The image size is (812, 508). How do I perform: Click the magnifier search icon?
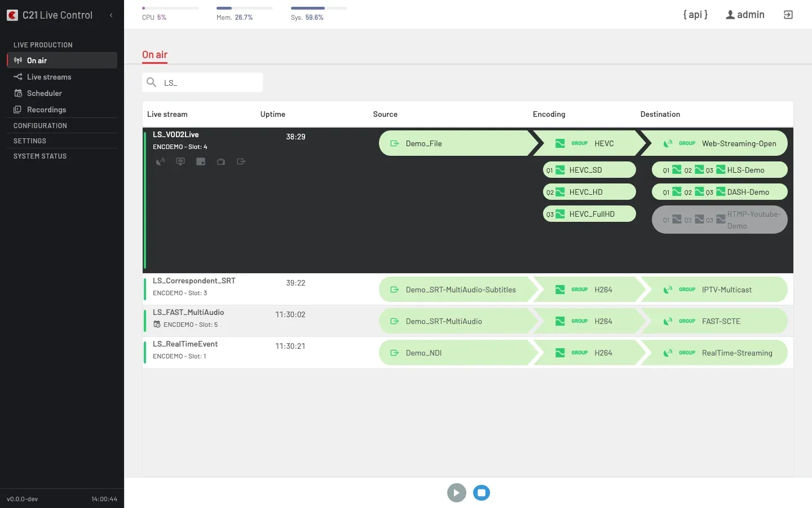click(x=151, y=82)
